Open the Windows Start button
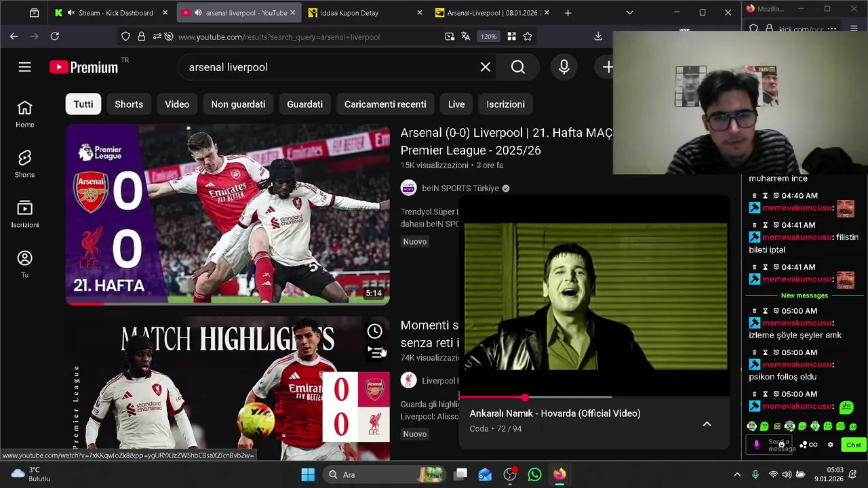The height and width of the screenshot is (488, 868). [308, 474]
